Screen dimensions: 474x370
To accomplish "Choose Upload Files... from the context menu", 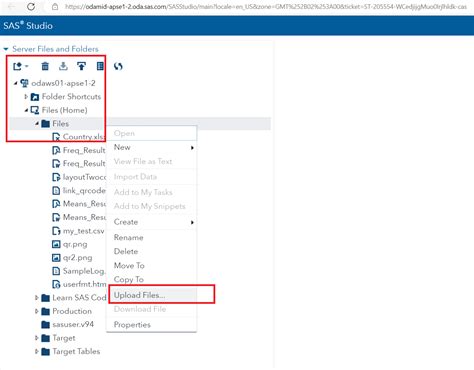I will 152,295.
